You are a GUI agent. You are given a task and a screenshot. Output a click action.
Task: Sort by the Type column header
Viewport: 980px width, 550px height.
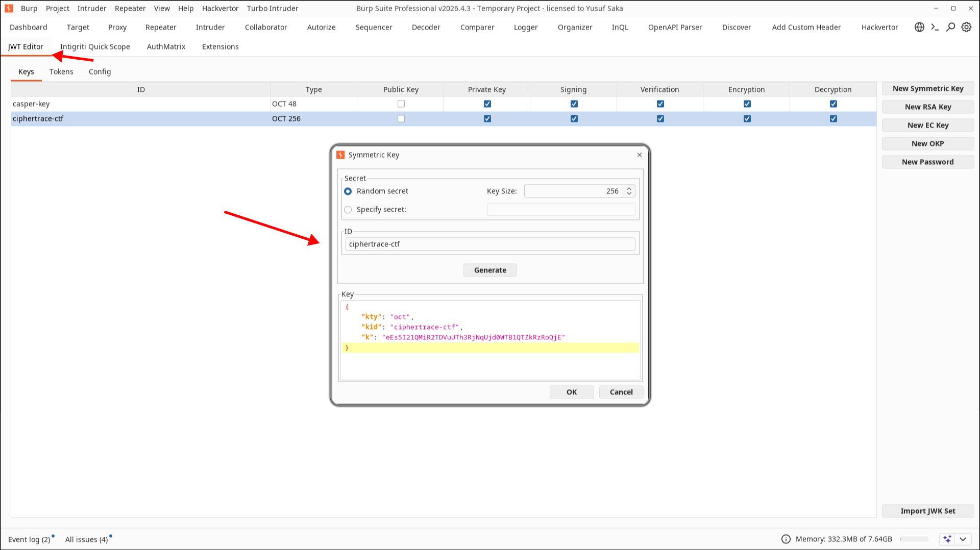pyautogui.click(x=313, y=90)
